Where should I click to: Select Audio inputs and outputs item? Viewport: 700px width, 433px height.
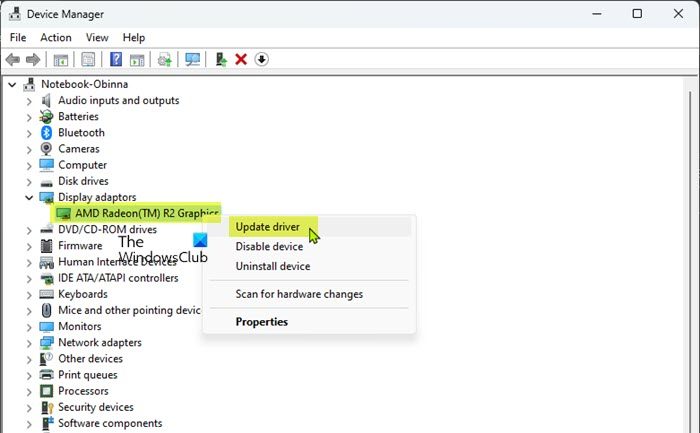[x=118, y=100]
